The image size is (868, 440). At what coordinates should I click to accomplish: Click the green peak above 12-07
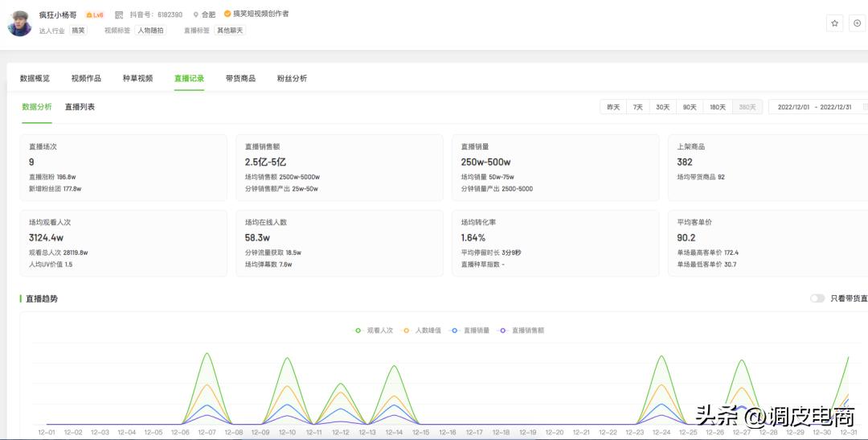[x=207, y=354]
